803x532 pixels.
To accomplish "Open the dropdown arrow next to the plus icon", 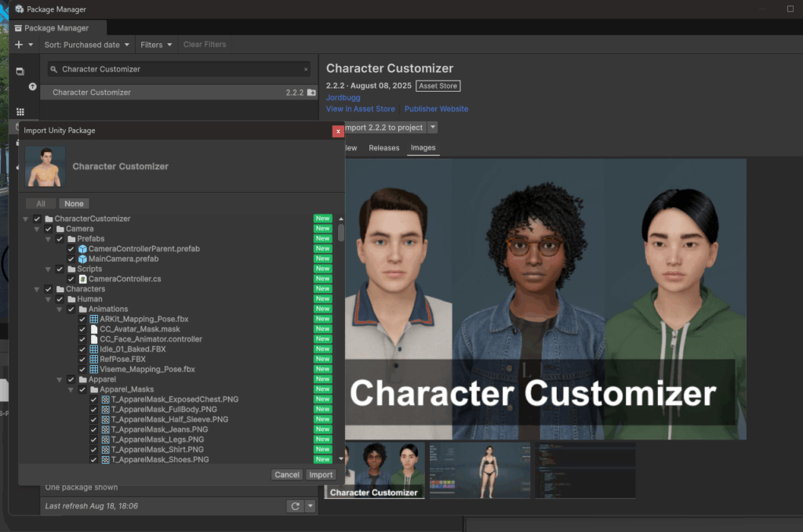I will tap(31, 45).
